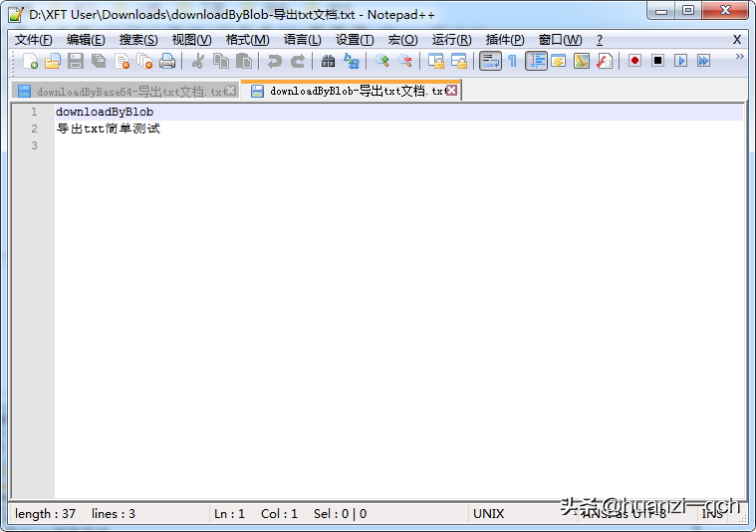Open document map icon
Image resolution: width=756 pixels, height=532 pixels.
[x=582, y=61]
